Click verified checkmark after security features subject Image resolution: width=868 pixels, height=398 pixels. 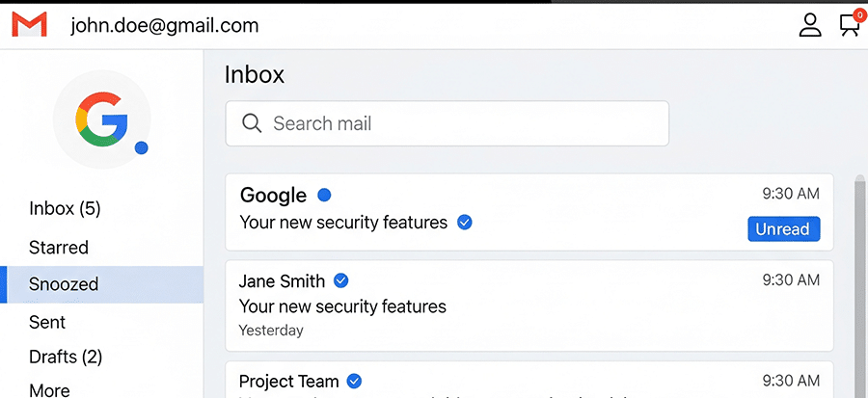click(x=464, y=223)
